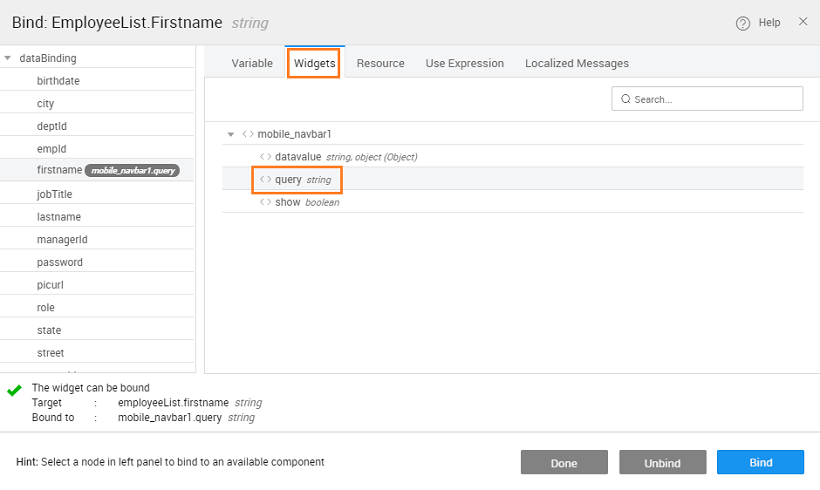Collapse the dataBinding tree node

pos(8,58)
